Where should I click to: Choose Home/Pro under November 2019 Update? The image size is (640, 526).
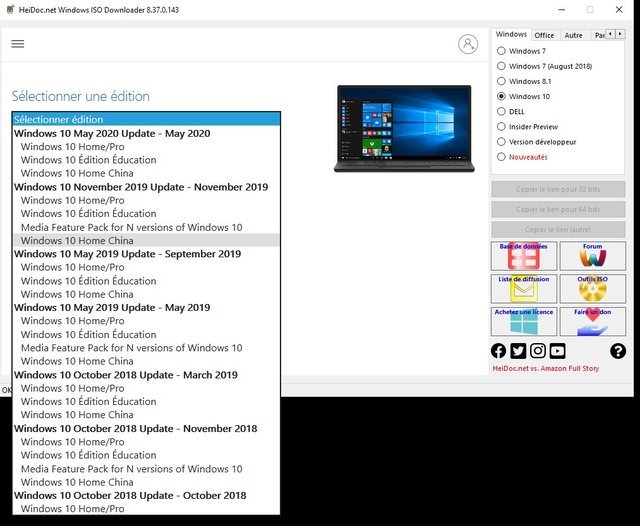pyautogui.click(x=147, y=200)
